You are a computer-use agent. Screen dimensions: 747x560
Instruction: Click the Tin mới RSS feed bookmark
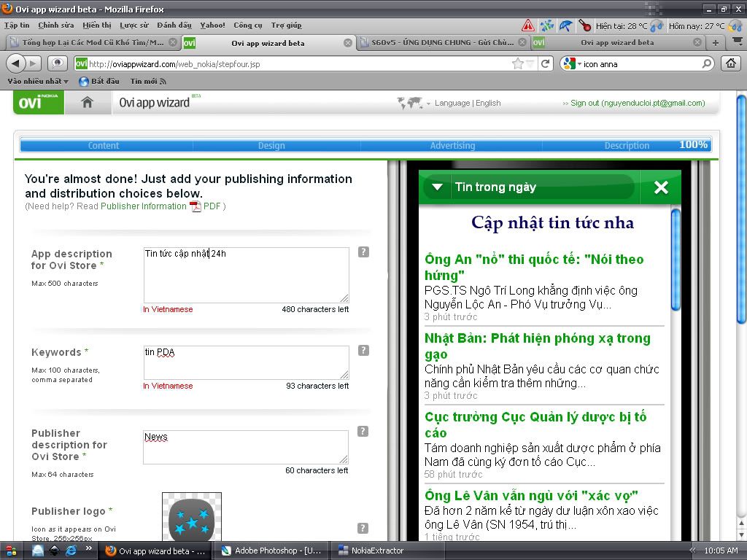148,82
